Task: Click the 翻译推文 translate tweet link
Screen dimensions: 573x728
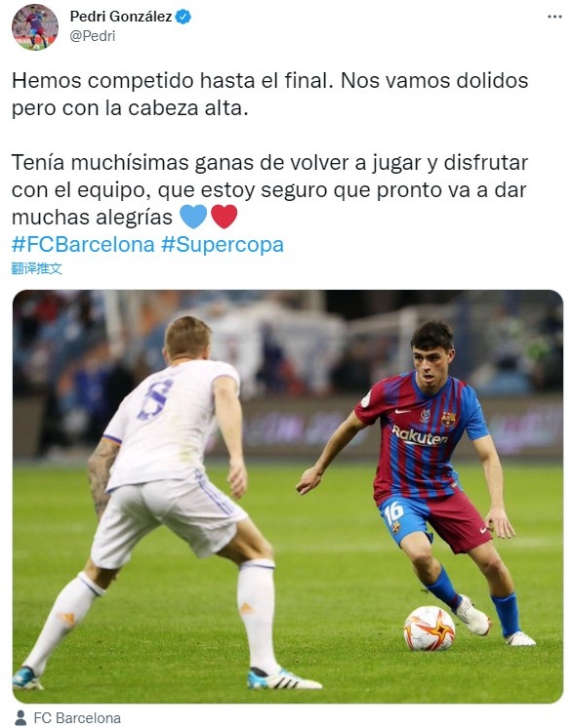Action: coord(37,268)
